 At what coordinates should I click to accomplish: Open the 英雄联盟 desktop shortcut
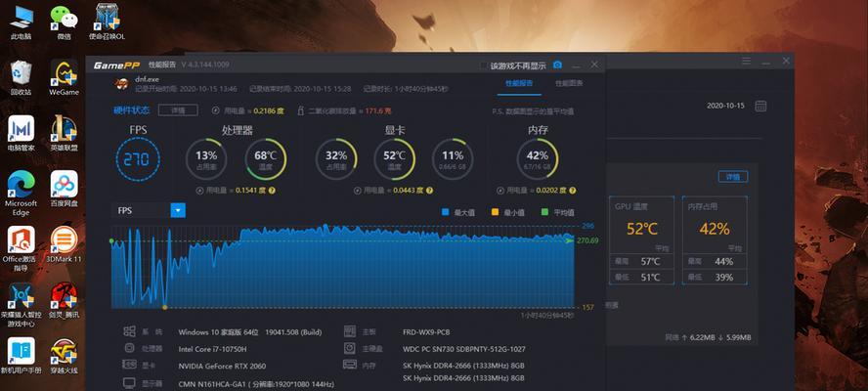65,134
